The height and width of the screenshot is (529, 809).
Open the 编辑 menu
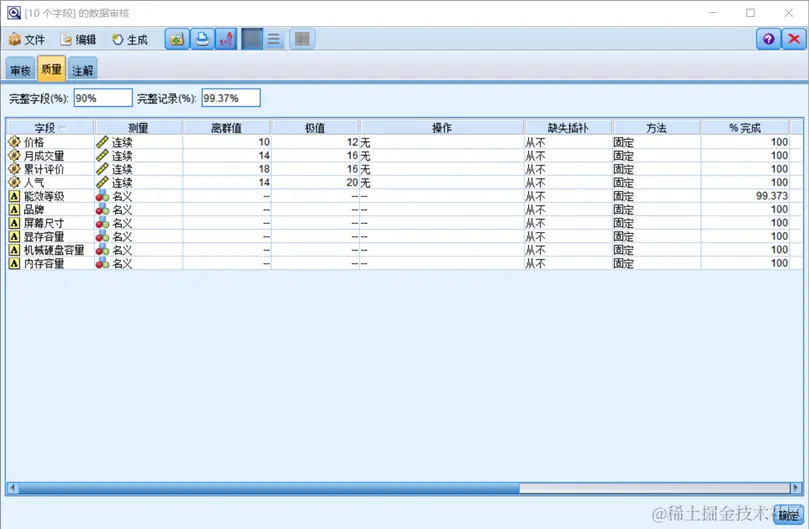pos(78,39)
